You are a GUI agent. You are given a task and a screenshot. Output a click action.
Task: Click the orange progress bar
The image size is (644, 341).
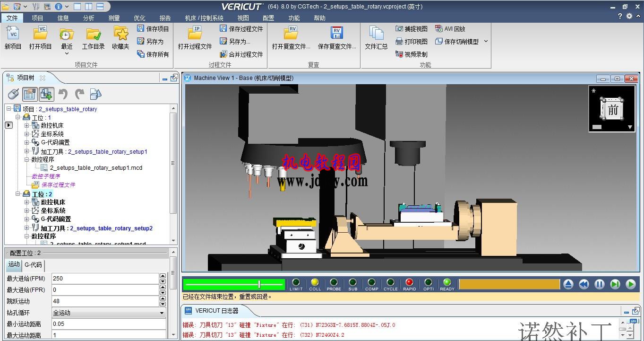509,284
